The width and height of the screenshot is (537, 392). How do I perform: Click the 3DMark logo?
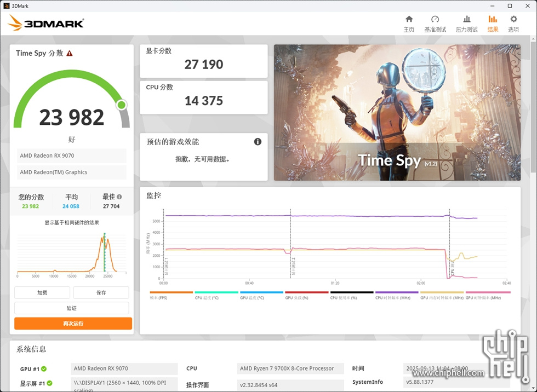coord(45,23)
